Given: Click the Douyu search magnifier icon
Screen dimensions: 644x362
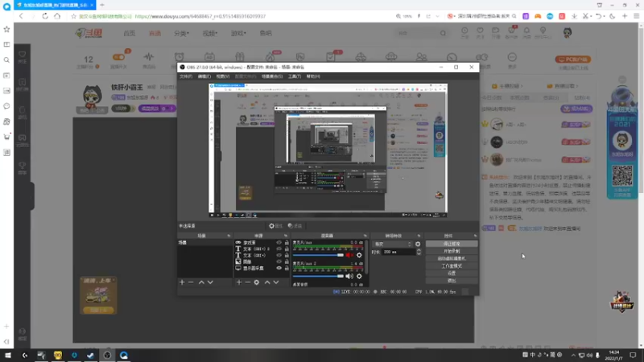Looking at the screenshot, I should [443, 33].
